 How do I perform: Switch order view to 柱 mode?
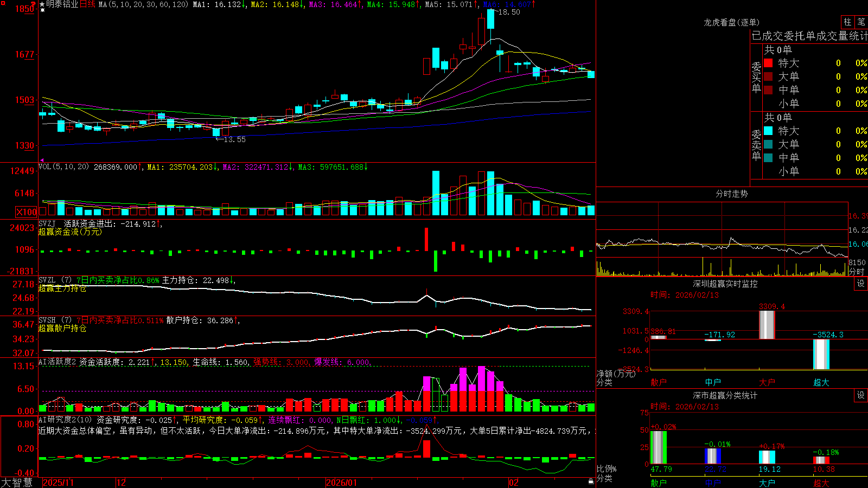point(847,22)
